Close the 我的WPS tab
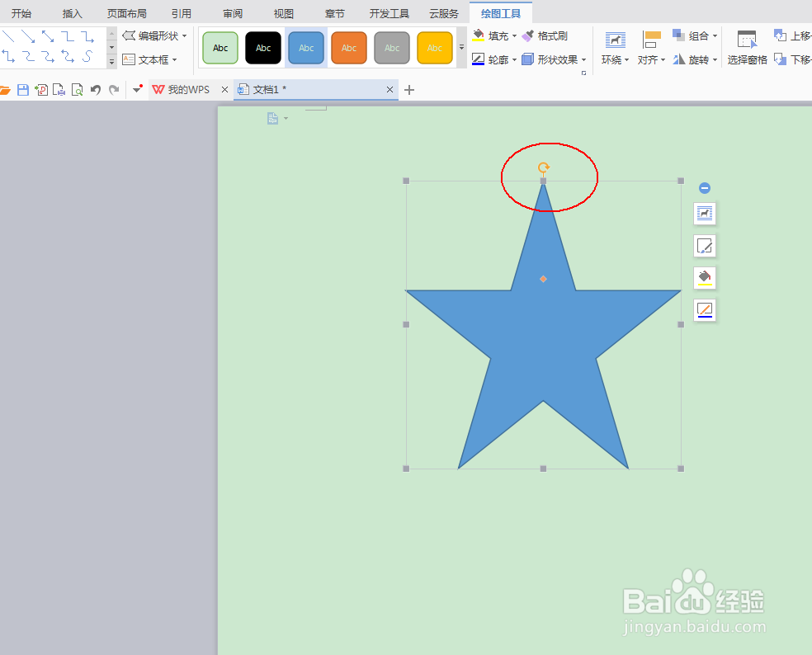Screen dimensions: 812x655 224,90
